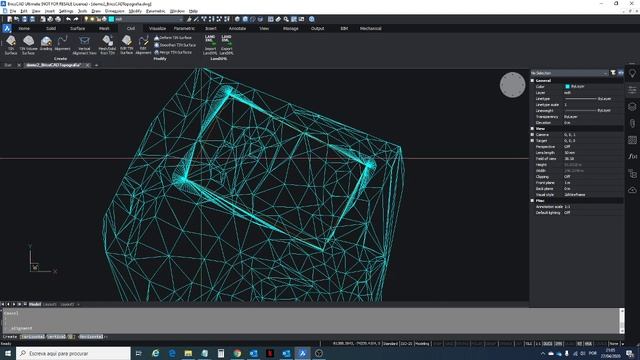Switch to Model layout tab

pos(35,304)
